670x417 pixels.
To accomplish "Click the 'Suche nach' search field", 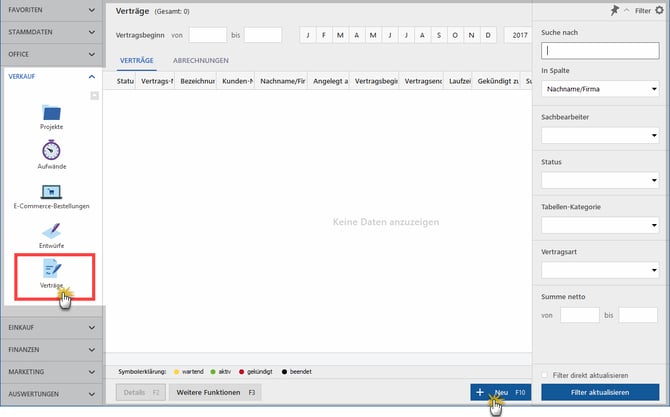I will point(600,50).
